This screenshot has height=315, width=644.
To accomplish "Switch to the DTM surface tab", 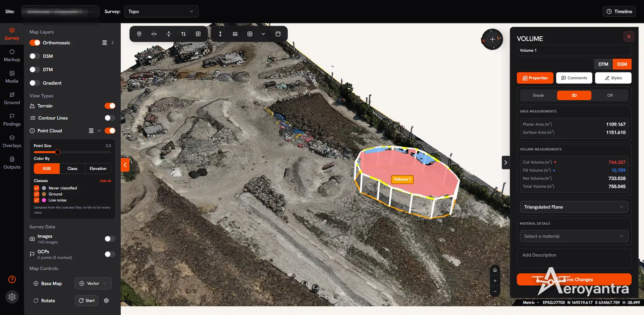I will (603, 64).
